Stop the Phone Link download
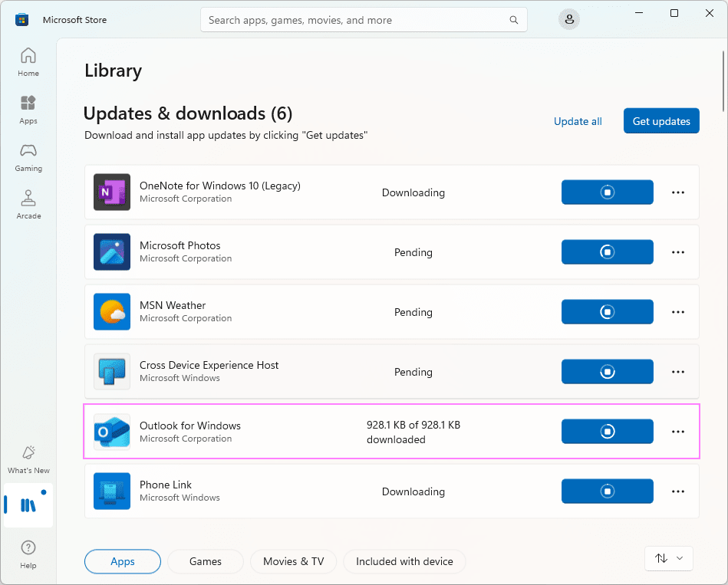The width and height of the screenshot is (728, 585). point(607,491)
